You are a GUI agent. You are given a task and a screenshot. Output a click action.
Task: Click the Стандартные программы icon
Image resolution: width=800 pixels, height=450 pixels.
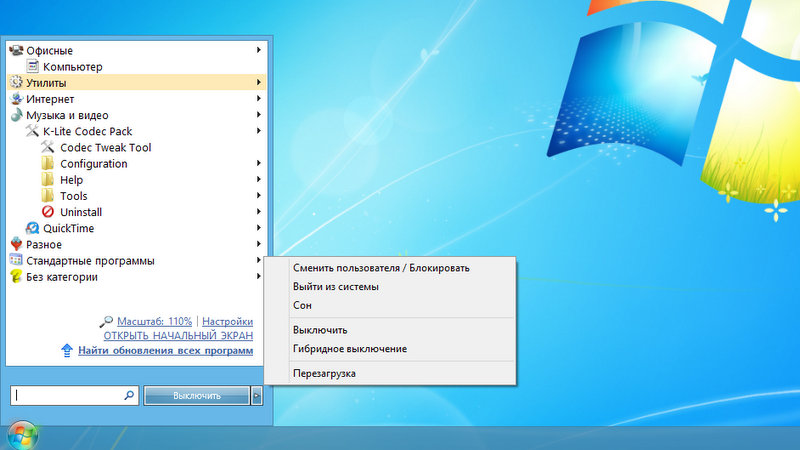(16, 260)
